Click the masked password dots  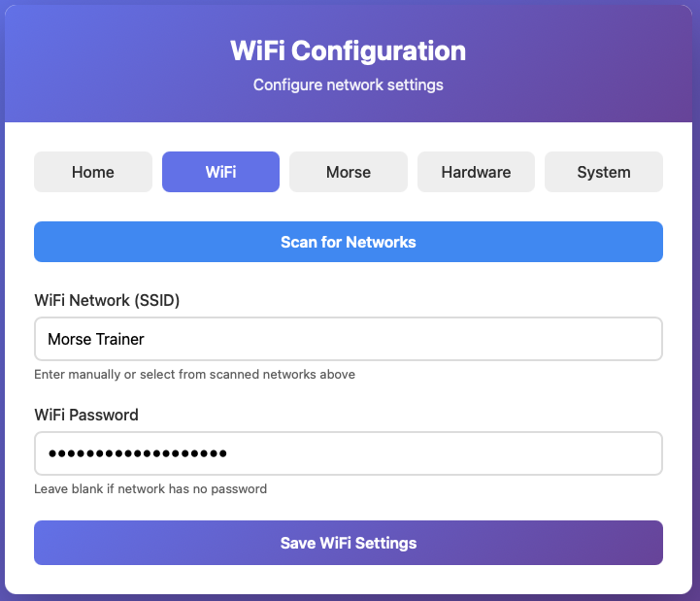(x=137, y=453)
